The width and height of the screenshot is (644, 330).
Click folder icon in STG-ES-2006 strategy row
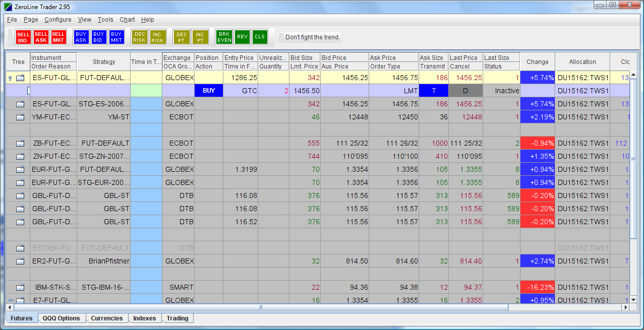click(20, 104)
